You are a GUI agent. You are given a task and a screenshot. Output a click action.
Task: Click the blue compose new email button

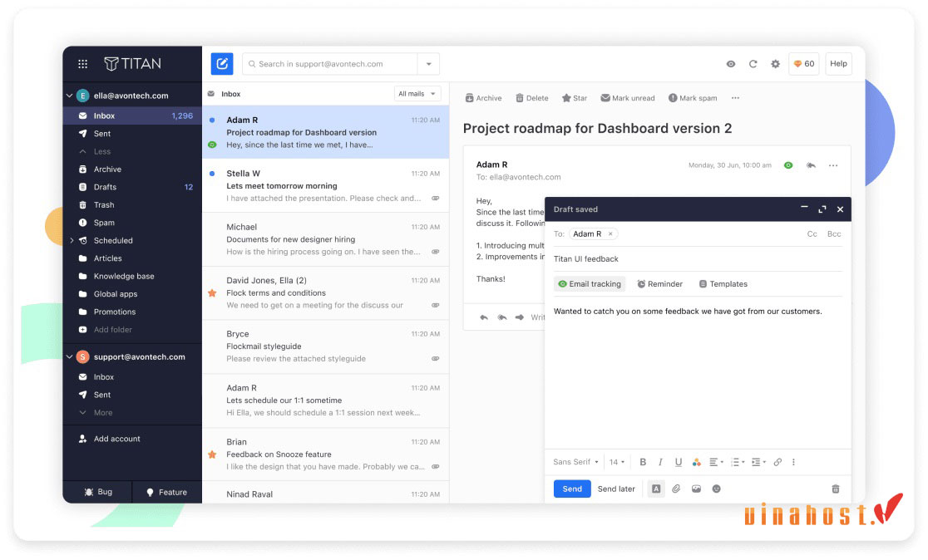click(x=222, y=64)
